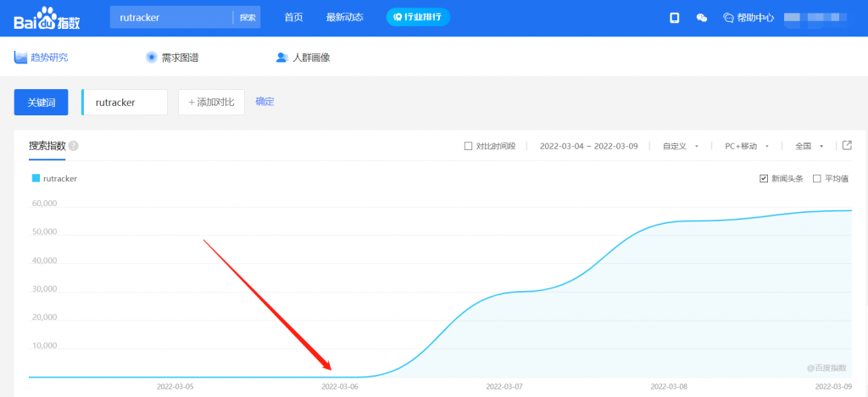The width and height of the screenshot is (868, 397).
Task: Expand the PC+移动 device dropdown
Action: pyautogui.click(x=747, y=146)
